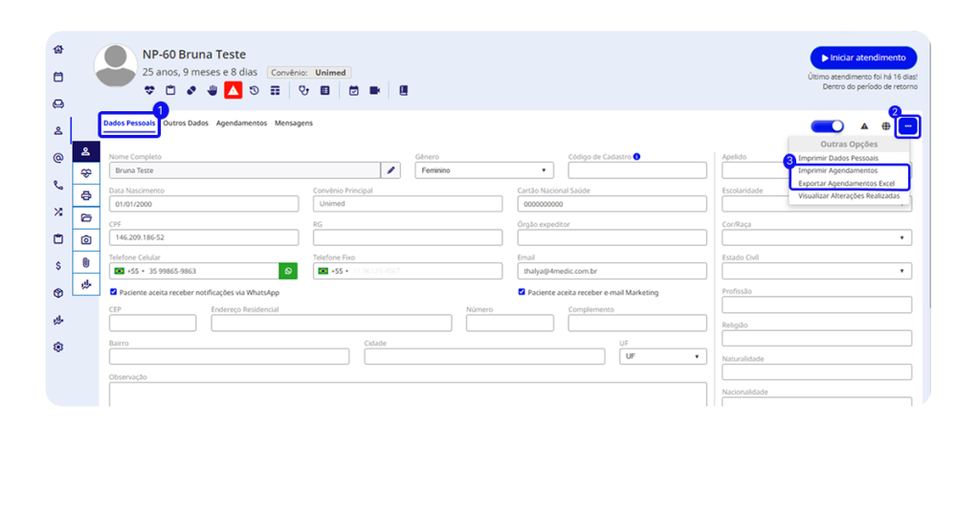This screenshot has width=980, height=515.
Task: Click the globe icon near the toggle
Action: coord(886,126)
